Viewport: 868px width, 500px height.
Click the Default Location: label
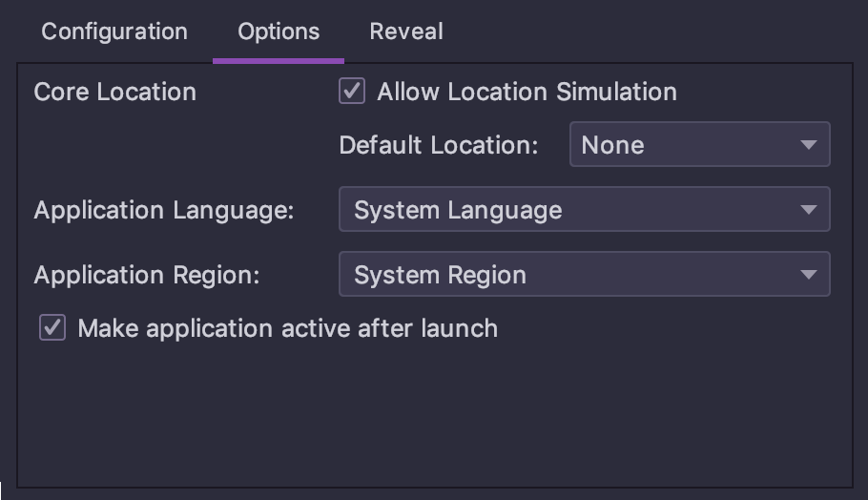click(x=439, y=145)
